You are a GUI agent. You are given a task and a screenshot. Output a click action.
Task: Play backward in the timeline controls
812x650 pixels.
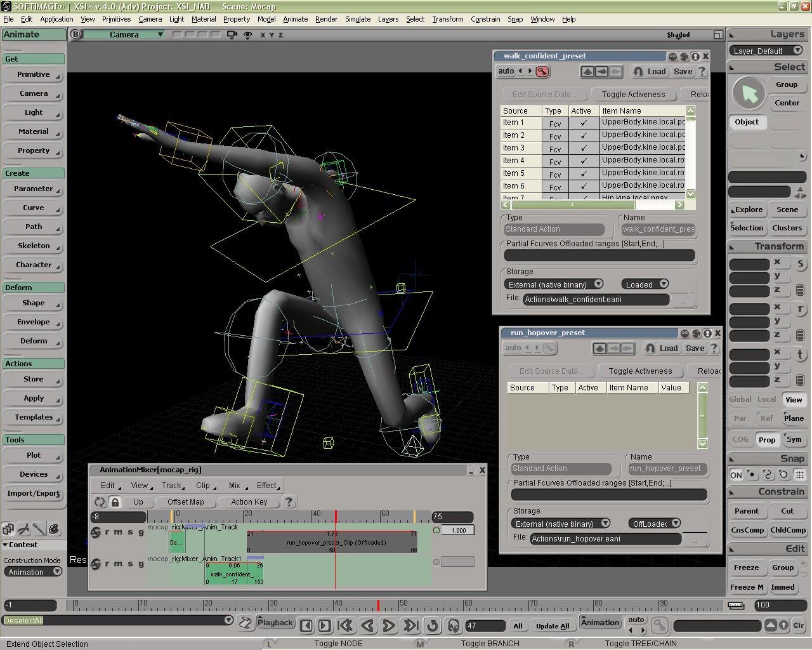point(367,626)
